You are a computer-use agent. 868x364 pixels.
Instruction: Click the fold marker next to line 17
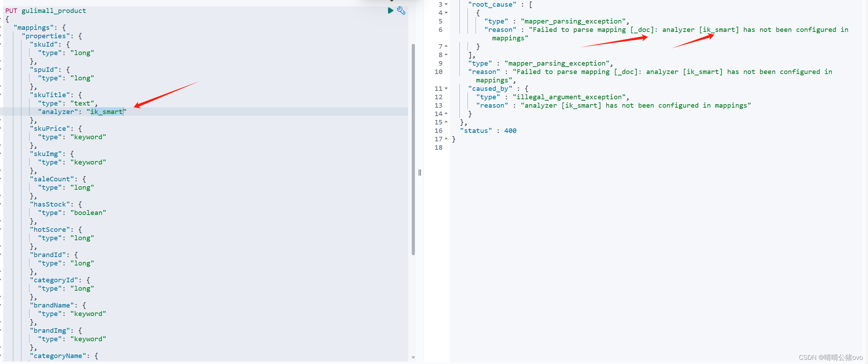pyautogui.click(x=446, y=139)
